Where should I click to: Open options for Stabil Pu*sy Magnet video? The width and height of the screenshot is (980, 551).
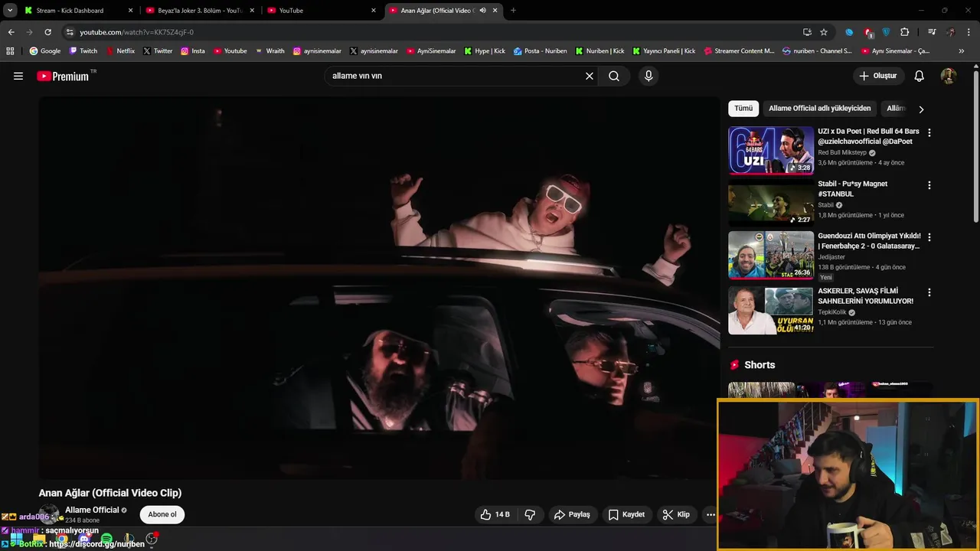(929, 185)
